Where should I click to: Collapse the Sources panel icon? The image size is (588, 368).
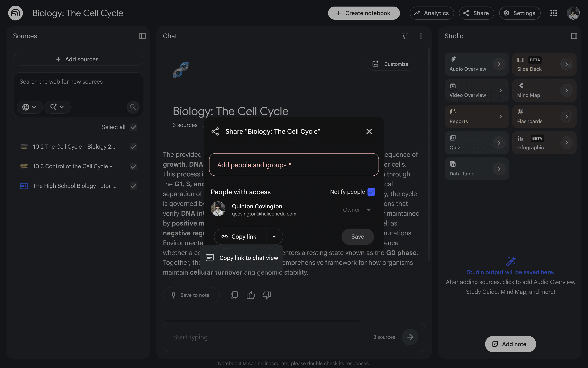tap(142, 36)
